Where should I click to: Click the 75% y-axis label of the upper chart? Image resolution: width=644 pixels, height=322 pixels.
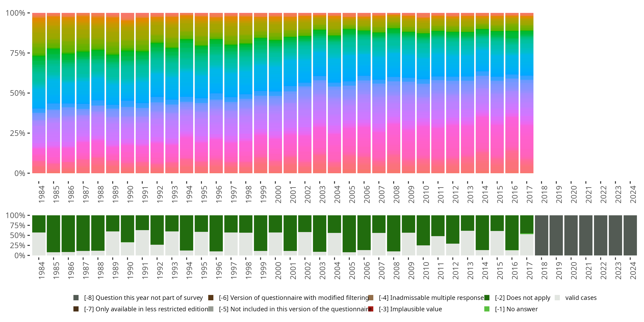pos(18,53)
